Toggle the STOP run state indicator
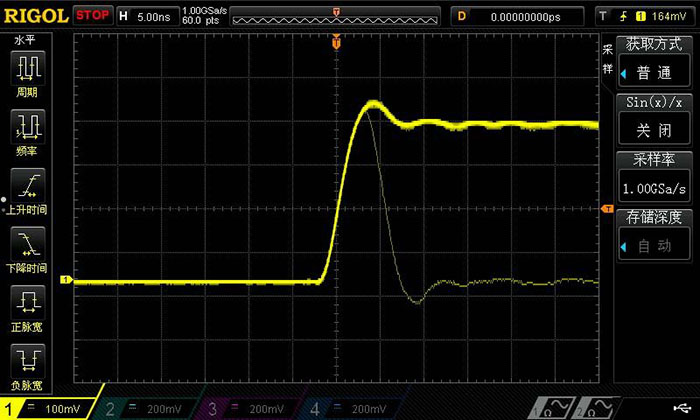The height and width of the screenshot is (420, 700). pyautogui.click(x=93, y=15)
